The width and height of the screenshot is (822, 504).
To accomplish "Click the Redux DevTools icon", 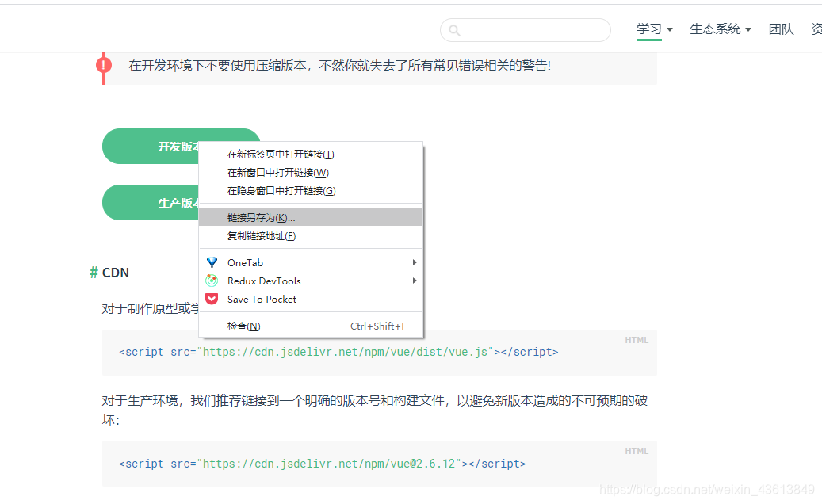I will pos(212,281).
